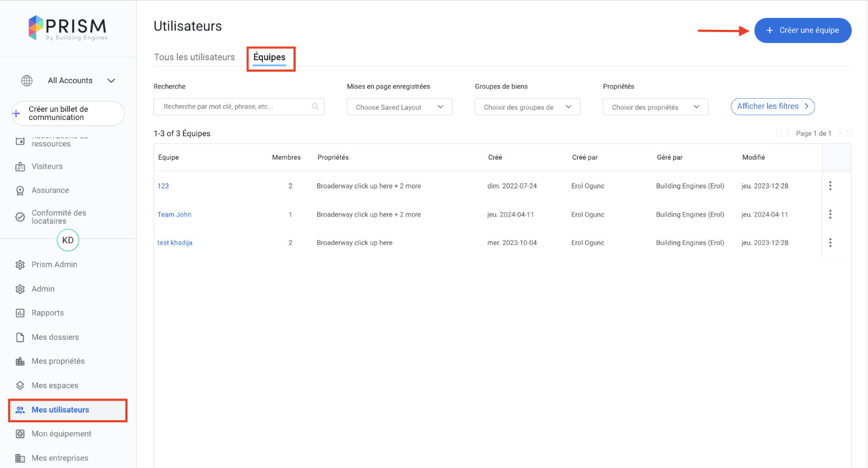Click the Assurance badge icon
This screenshot has width=868, height=468.
[20, 191]
